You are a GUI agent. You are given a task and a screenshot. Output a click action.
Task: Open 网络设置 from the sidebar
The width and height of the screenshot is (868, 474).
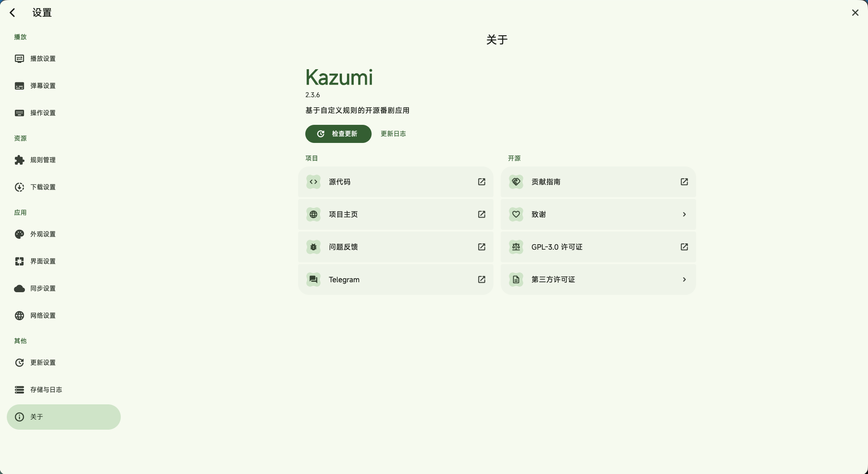point(64,316)
